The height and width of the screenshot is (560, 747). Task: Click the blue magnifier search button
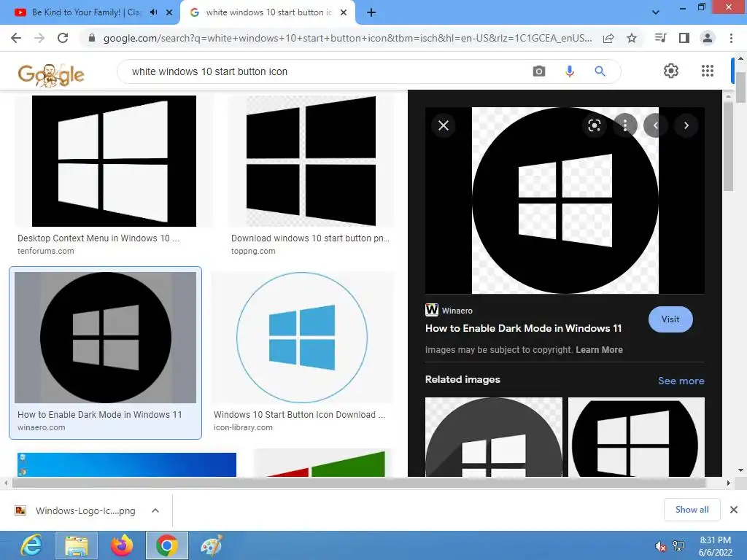tap(600, 71)
